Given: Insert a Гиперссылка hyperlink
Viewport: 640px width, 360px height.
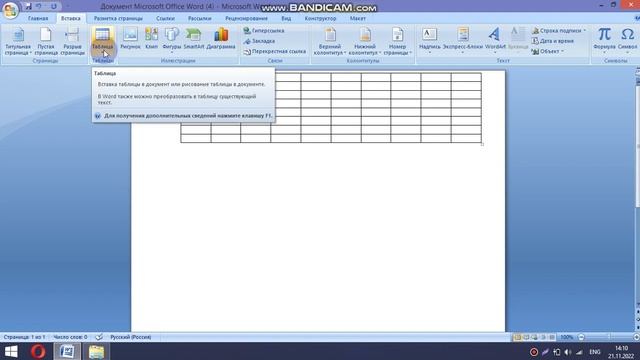Looking at the screenshot, I should click(x=264, y=31).
